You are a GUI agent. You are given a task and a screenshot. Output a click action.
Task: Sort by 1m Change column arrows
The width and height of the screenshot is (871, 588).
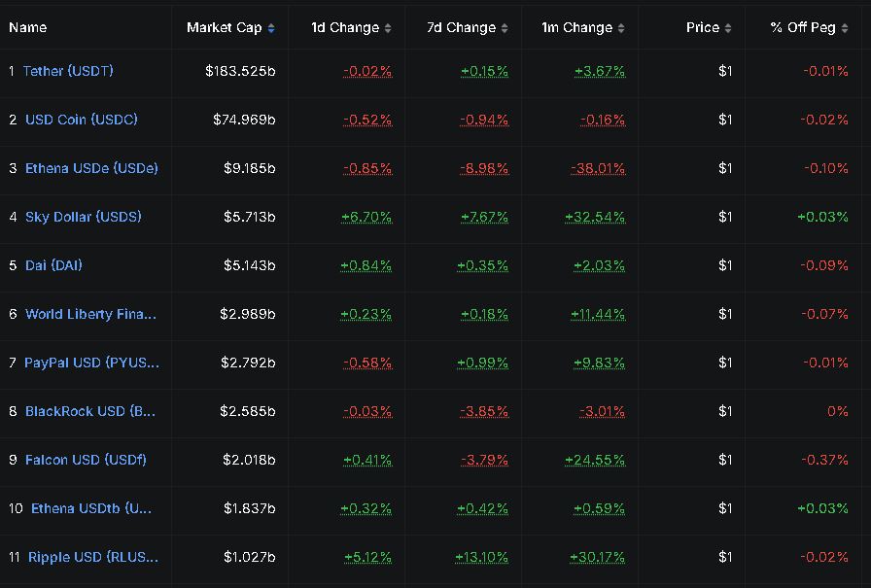click(621, 28)
